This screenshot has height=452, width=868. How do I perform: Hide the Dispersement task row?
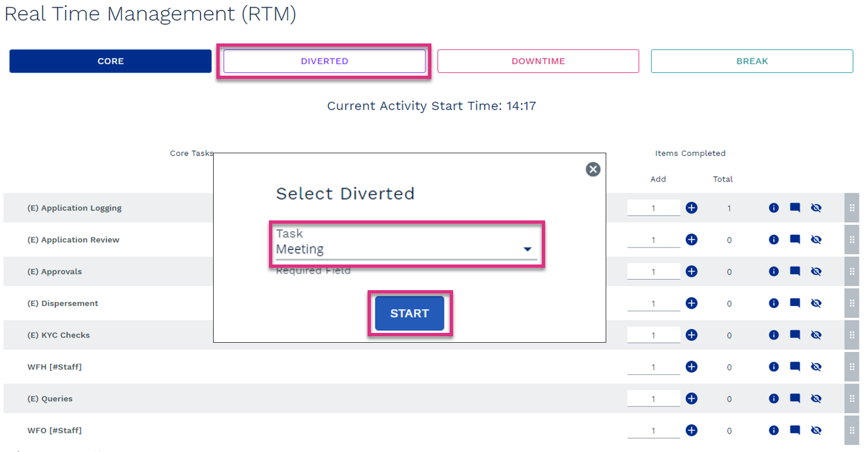point(816,303)
